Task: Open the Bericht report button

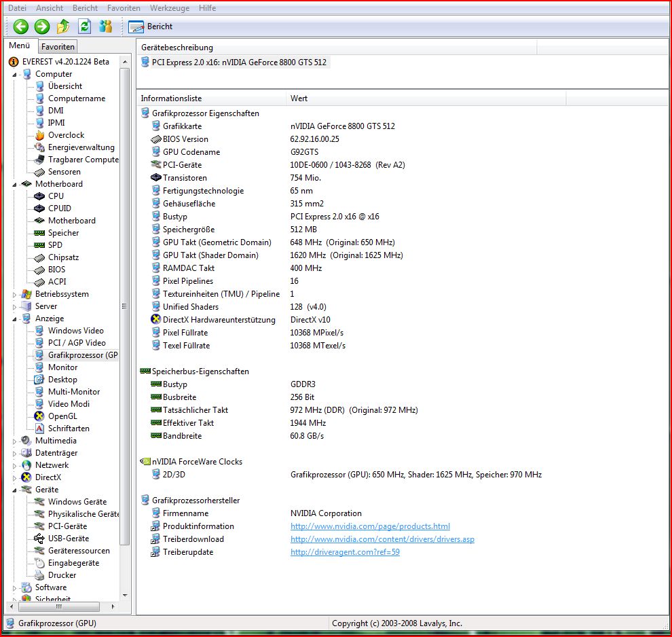Action: pyautogui.click(x=151, y=26)
